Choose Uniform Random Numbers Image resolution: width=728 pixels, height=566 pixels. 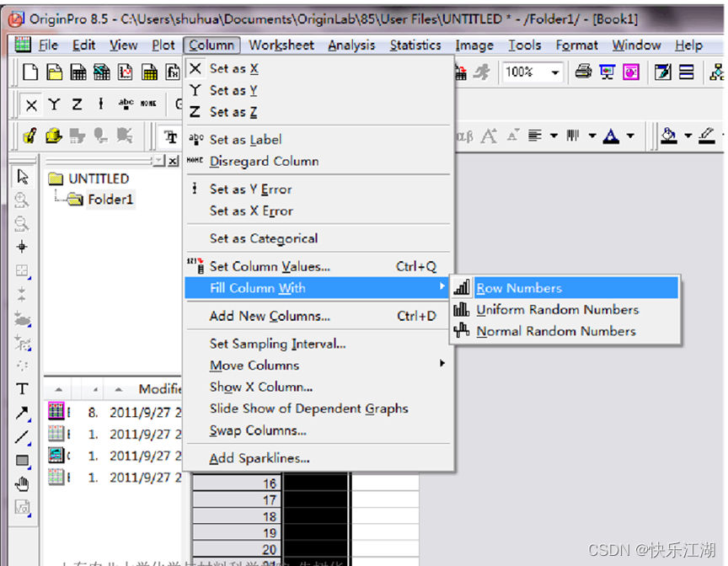click(564, 309)
